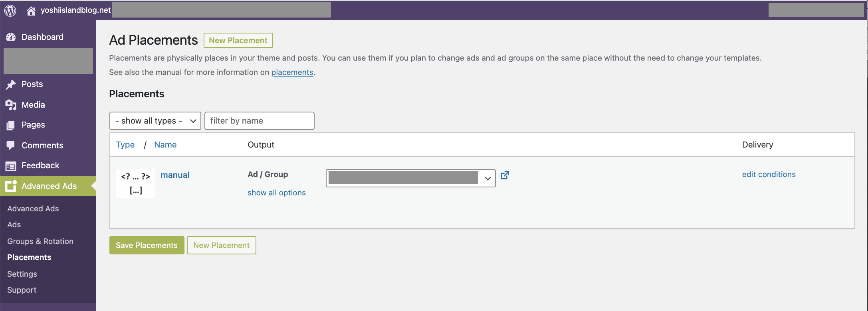The width and height of the screenshot is (868, 311).
Task: Click the Placements section heading
Action: pyautogui.click(x=137, y=94)
